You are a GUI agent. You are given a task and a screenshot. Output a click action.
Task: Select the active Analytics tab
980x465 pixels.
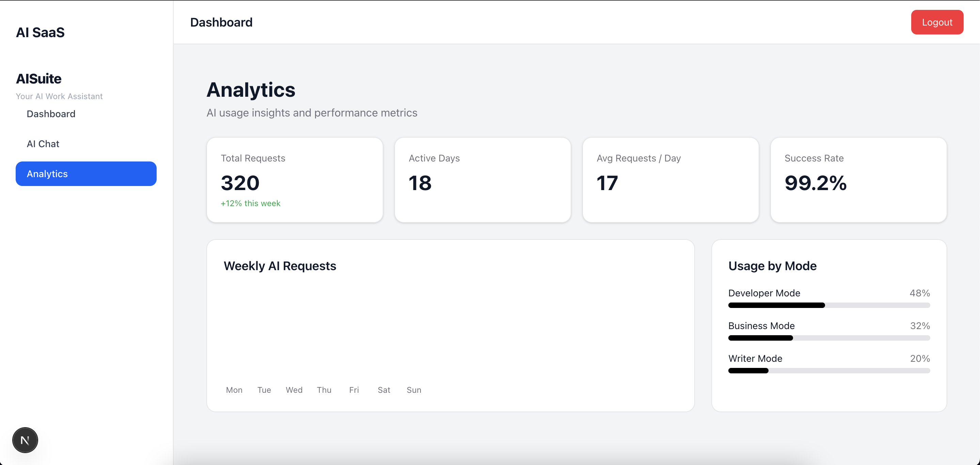tap(85, 173)
